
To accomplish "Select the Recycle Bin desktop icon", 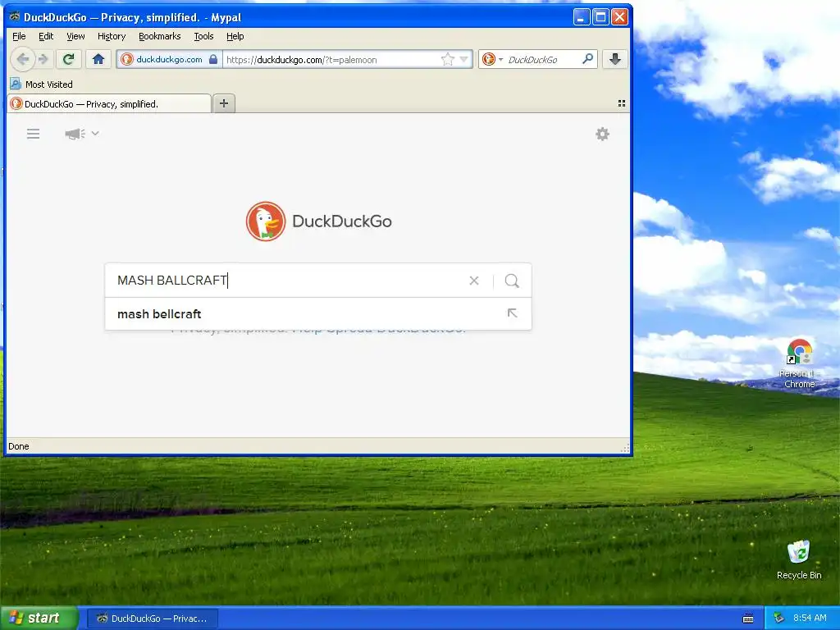I will tap(799, 559).
